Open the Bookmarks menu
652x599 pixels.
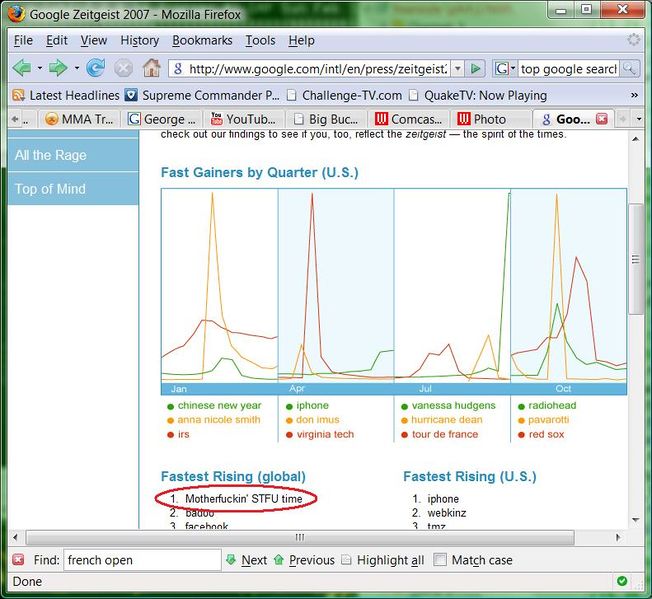(202, 40)
